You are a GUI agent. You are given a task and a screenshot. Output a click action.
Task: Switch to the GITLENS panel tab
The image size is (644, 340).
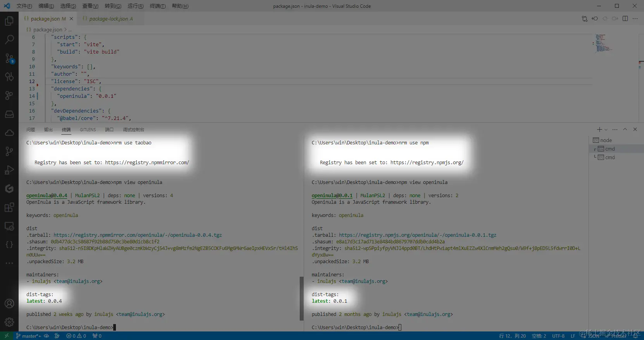tap(88, 130)
